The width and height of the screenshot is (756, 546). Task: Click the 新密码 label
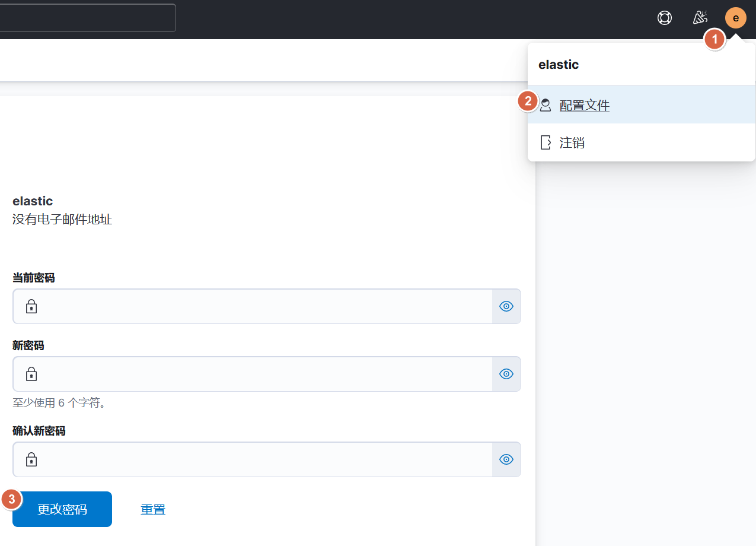pyautogui.click(x=28, y=345)
